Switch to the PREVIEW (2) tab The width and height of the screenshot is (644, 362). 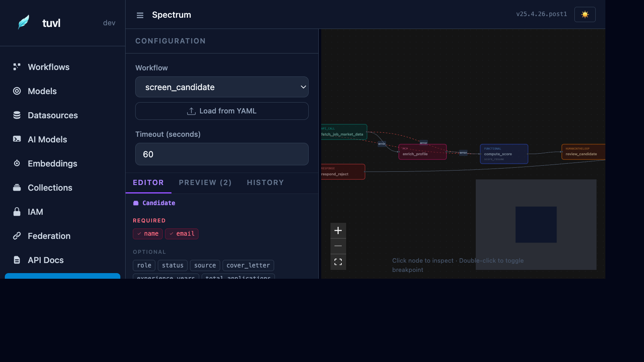tap(205, 183)
